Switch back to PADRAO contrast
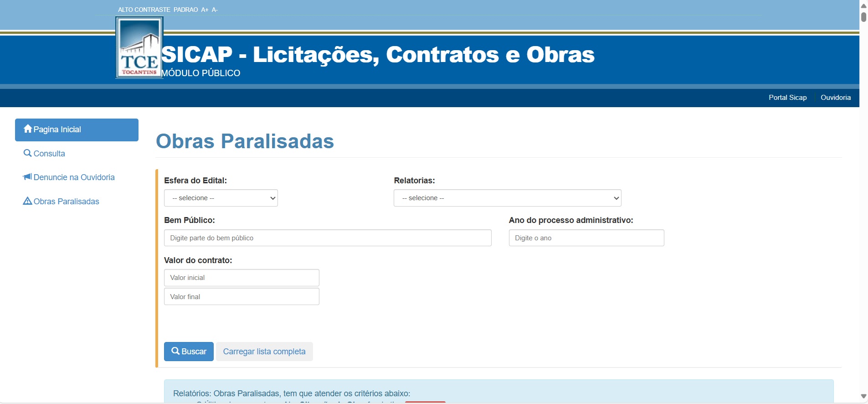Screen dimensions: 868x404 pyautogui.click(x=185, y=10)
